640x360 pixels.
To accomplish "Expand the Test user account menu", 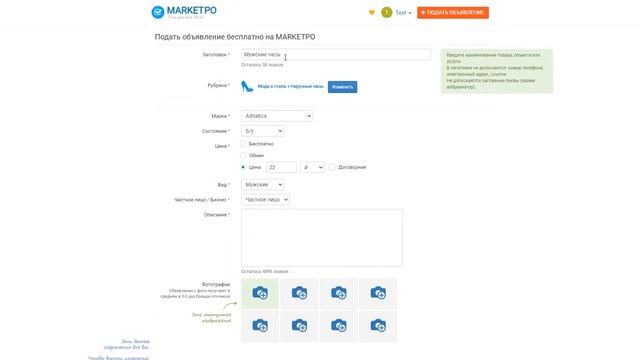I will [403, 13].
